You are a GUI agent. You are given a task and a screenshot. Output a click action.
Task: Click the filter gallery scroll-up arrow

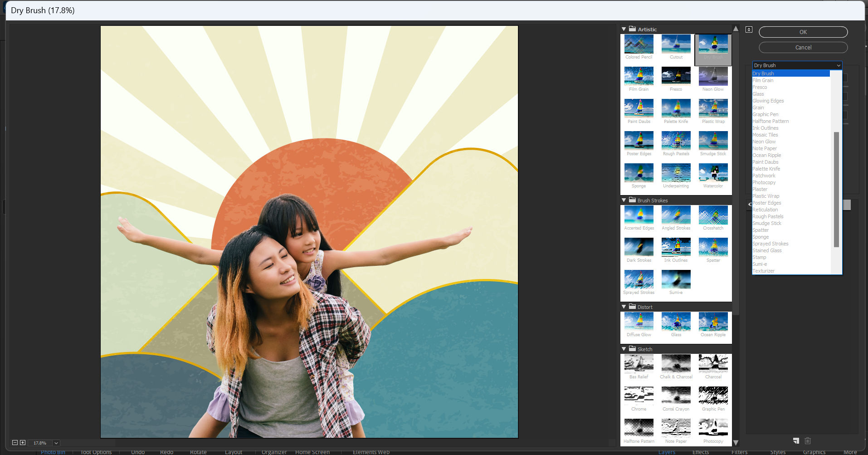click(736, 29)
